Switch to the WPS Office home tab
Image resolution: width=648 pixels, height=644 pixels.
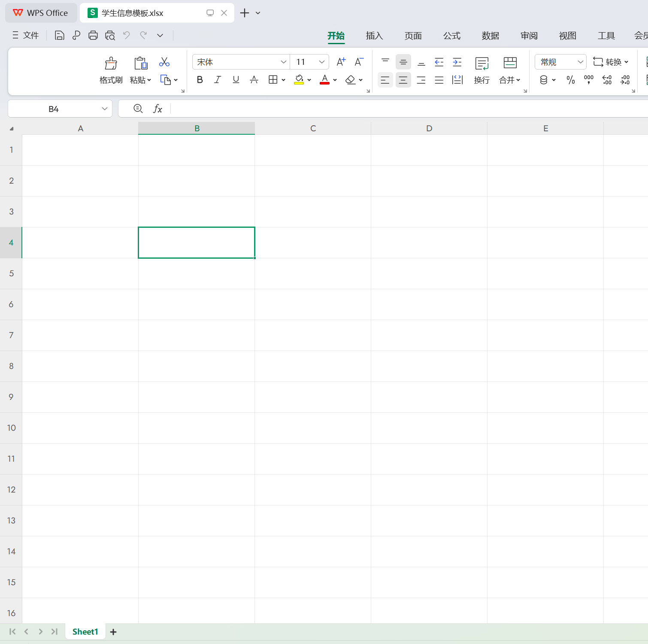tap(41, 13)
